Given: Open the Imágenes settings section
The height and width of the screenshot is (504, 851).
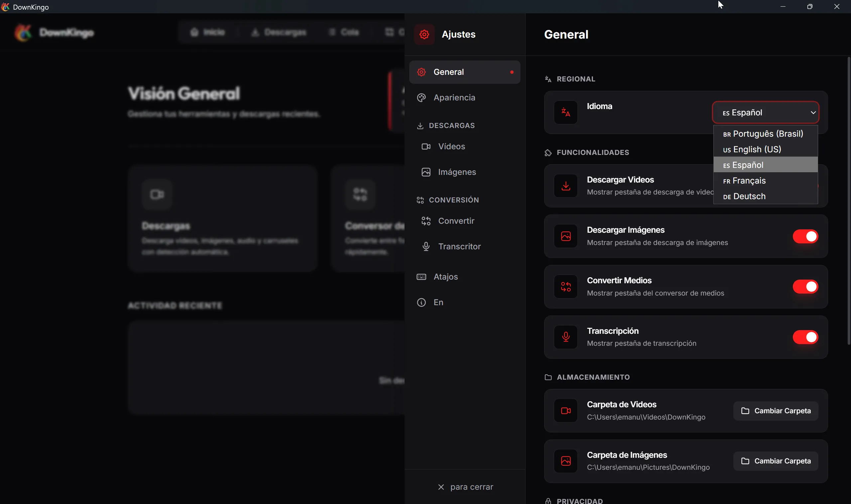Looking at the screenshot, I should click(464, 172).
